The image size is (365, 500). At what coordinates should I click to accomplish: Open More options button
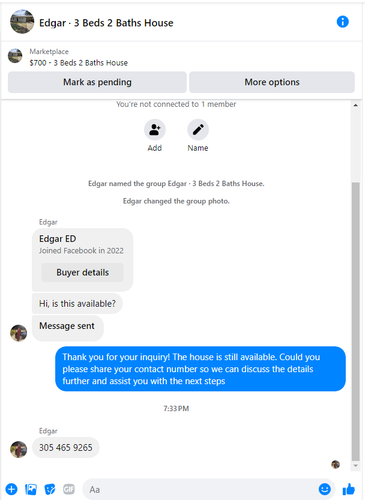point(272,82)
